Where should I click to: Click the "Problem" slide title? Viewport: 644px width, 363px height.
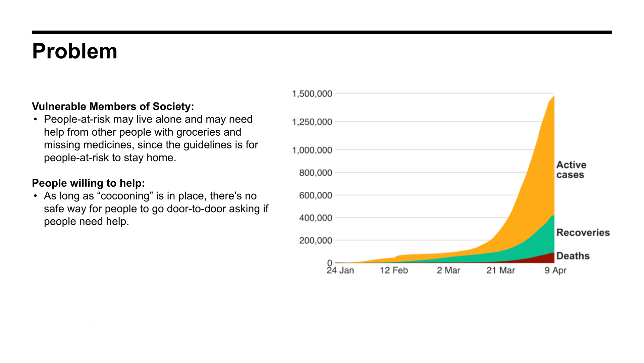(x=74, y=51)
